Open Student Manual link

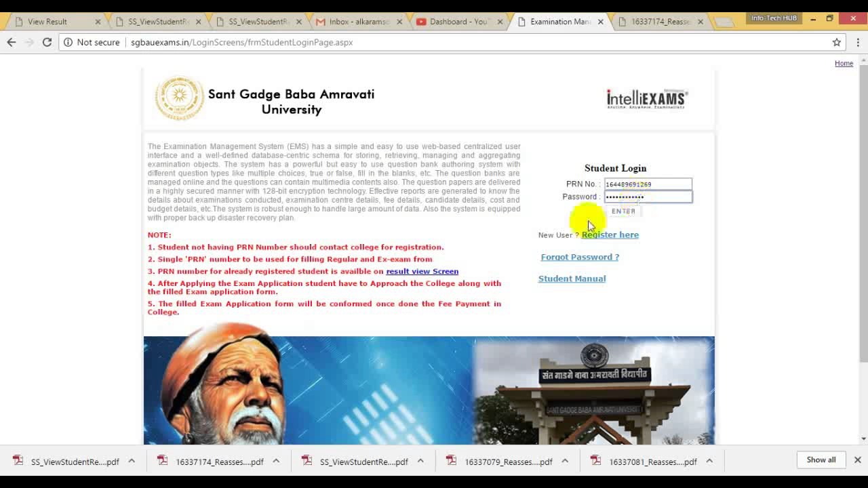point(572,279)
